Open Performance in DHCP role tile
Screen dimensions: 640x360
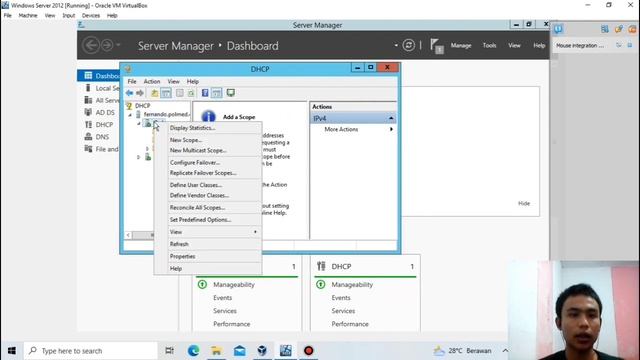click(350, 324)
